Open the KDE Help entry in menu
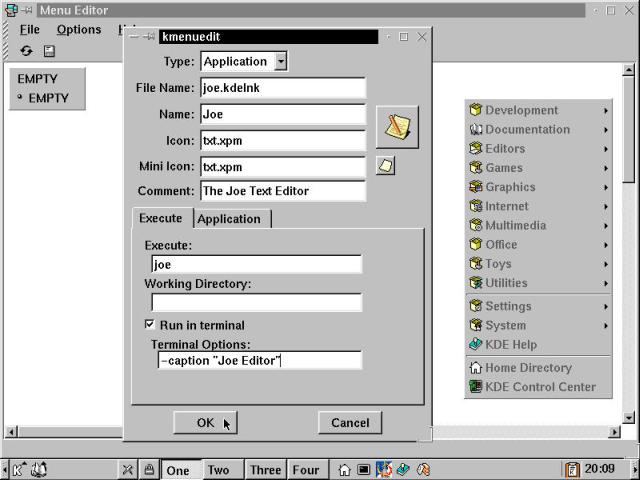This screenshot has height=480, width=640. [510, 344]
